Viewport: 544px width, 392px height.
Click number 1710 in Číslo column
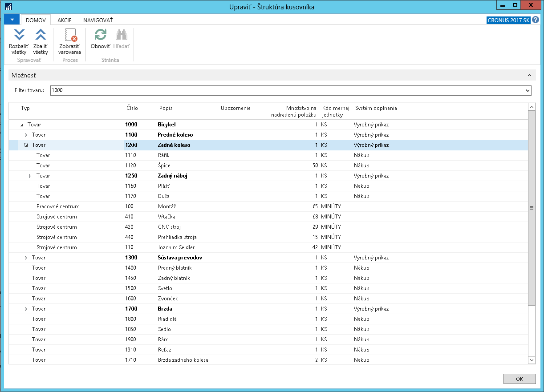point(131,360)
